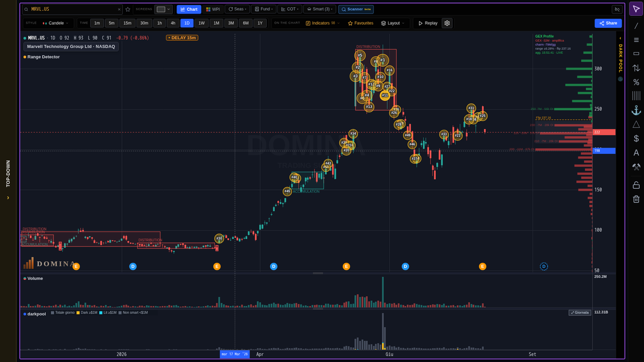
Task: Delete drawings with the trash icon
Action: click(x=636, y=199)
